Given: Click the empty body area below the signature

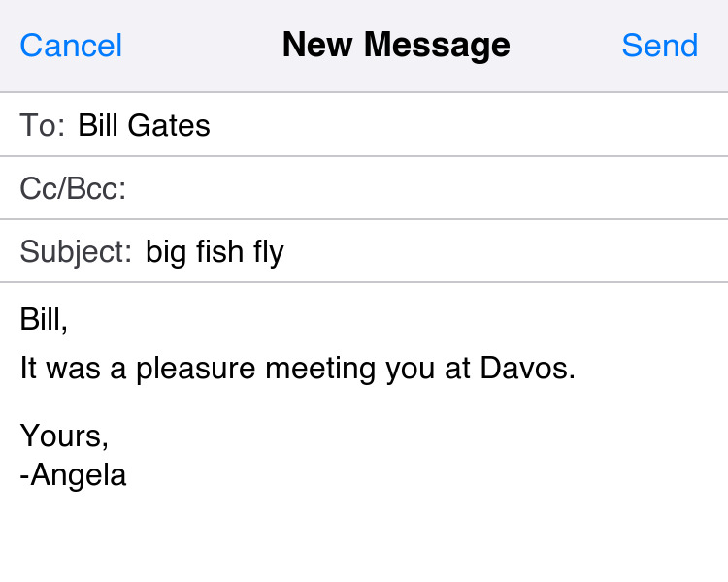Looking at the screenshot, I should click(364, 538).
